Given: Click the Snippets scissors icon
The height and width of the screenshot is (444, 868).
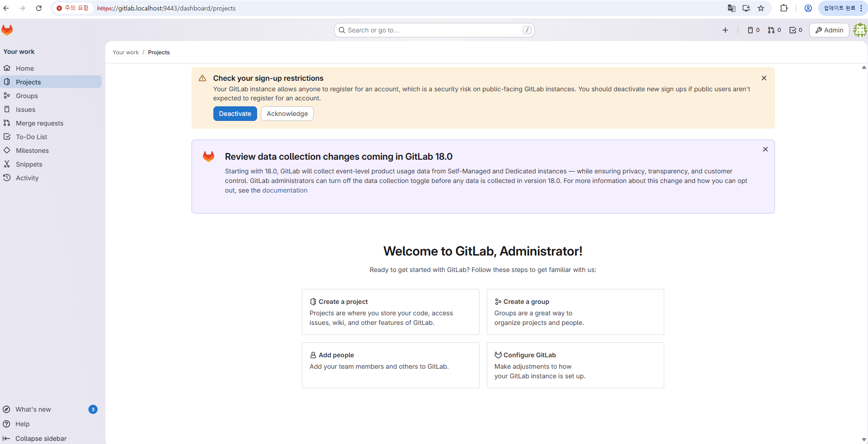Looking at the screenshot, I should point(7,164).
